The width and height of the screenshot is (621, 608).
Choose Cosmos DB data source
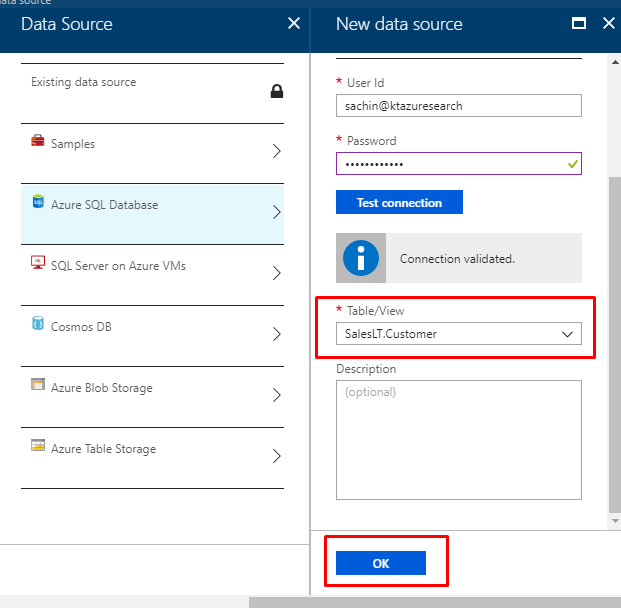[x=152, y=336]
